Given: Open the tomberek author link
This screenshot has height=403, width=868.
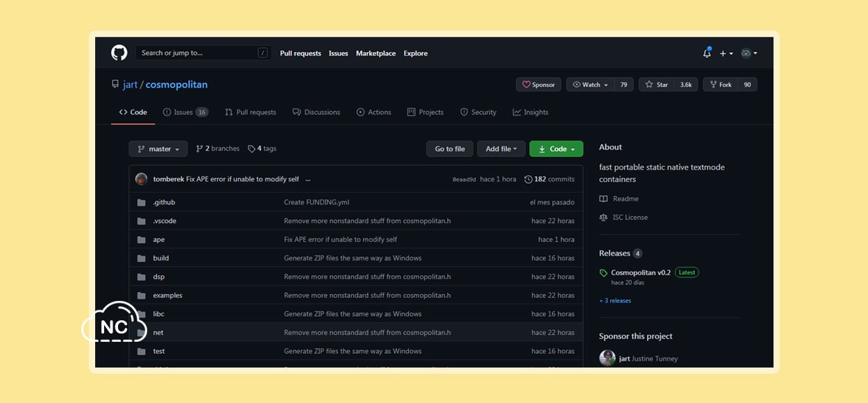Looking at the screenshot, I should click(x=169, y=179).
